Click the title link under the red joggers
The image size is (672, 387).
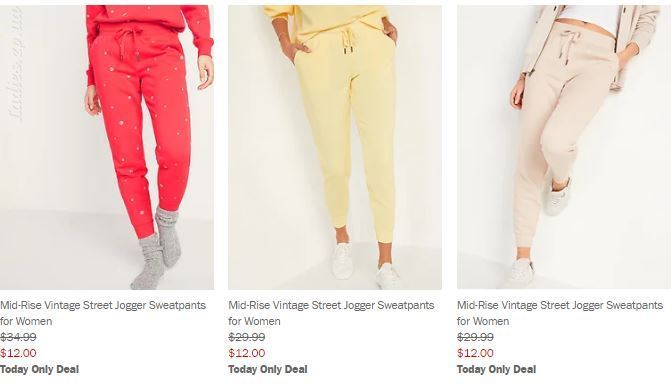click(103, 313)
